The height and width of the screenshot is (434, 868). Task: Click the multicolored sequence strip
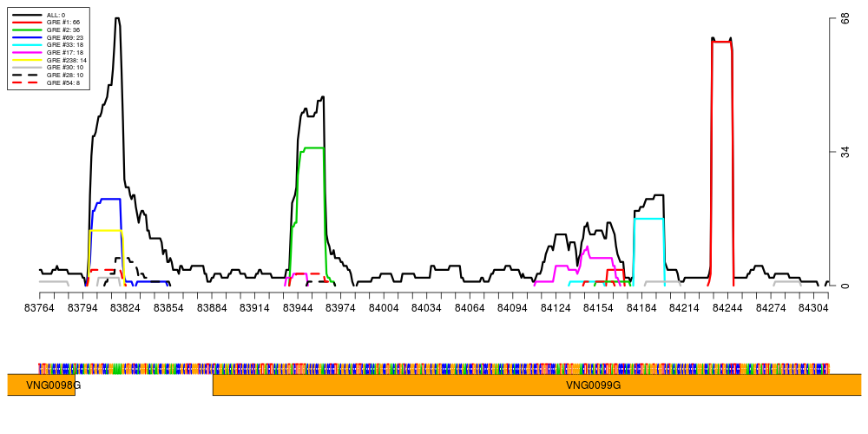[x=434, y=369]
